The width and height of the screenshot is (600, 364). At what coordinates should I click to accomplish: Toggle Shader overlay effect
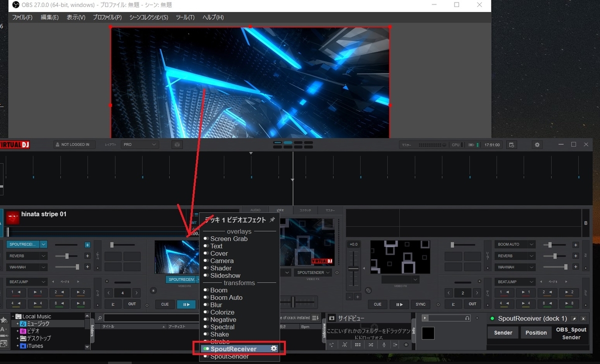click(x=205, y=268)
